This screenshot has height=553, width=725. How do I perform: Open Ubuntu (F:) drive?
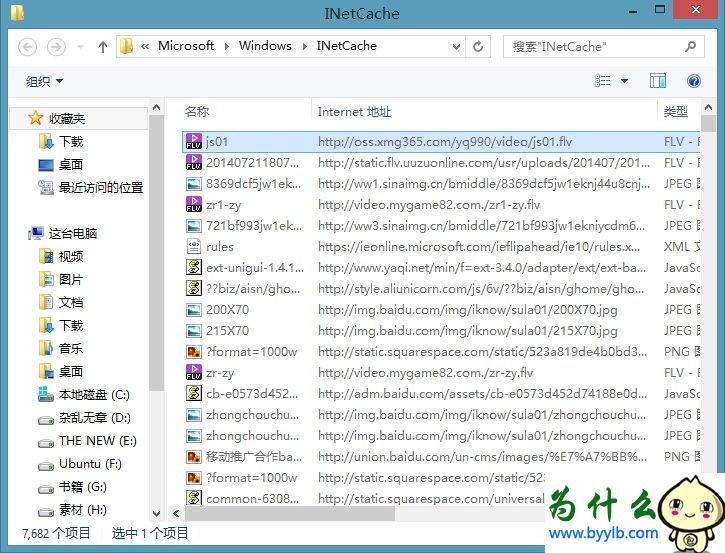[90, 463]
